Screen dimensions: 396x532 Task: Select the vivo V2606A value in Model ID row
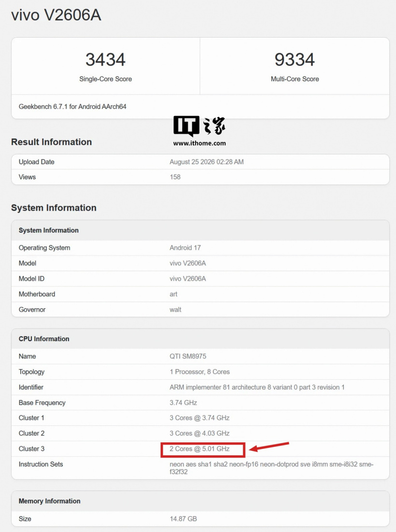(x=188, y=278)
